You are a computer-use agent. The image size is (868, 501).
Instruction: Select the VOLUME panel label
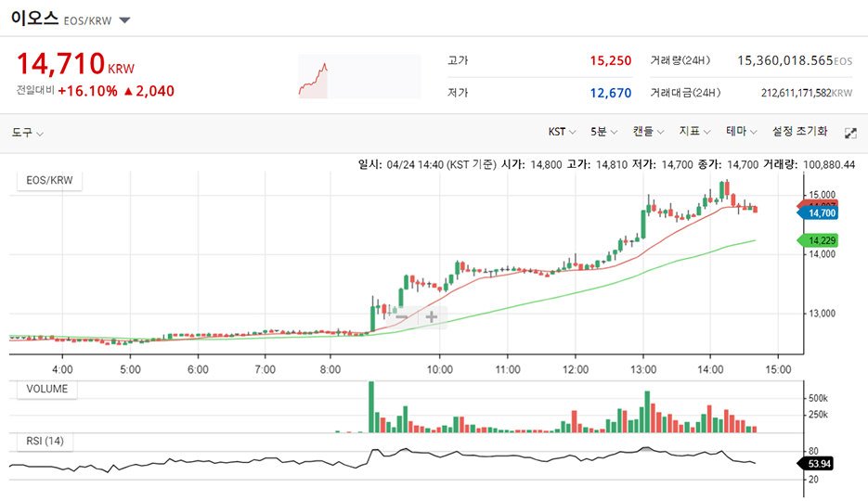click(47, 389)
